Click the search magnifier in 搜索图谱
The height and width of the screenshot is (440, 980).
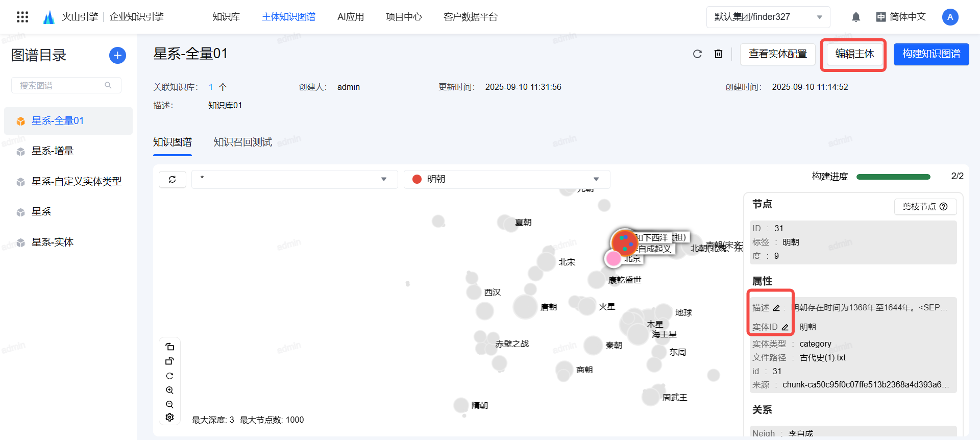(x=108, y=85)
